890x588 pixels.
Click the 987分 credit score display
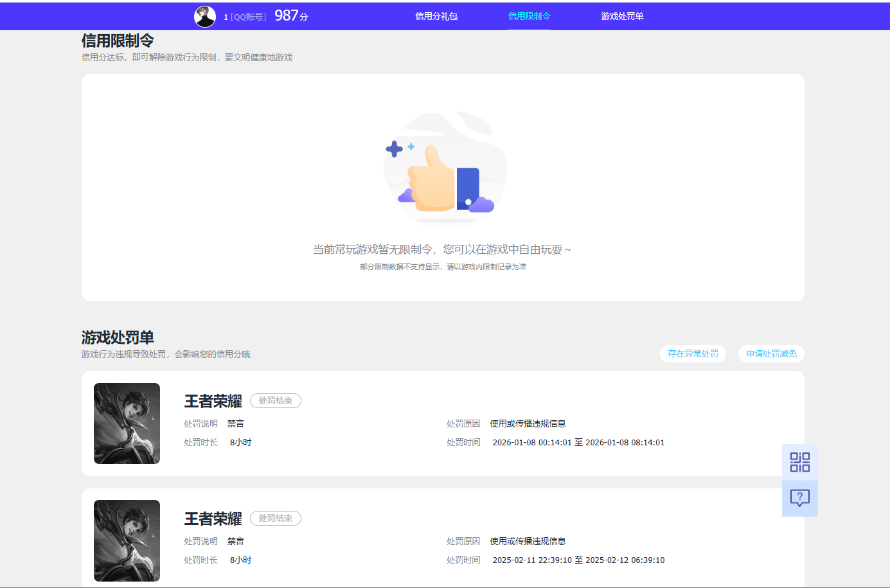tap(290, 15)
